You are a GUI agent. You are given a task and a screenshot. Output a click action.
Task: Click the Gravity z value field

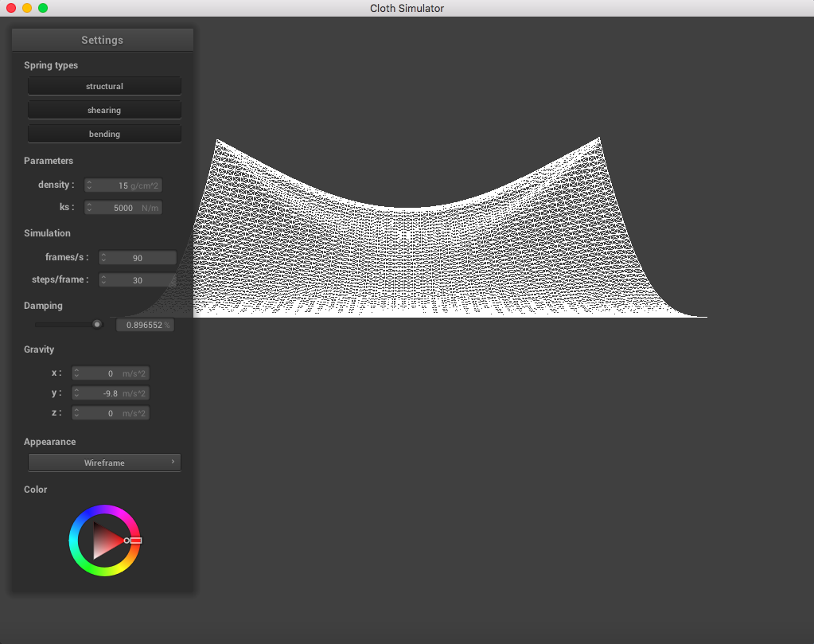[110, 413]
